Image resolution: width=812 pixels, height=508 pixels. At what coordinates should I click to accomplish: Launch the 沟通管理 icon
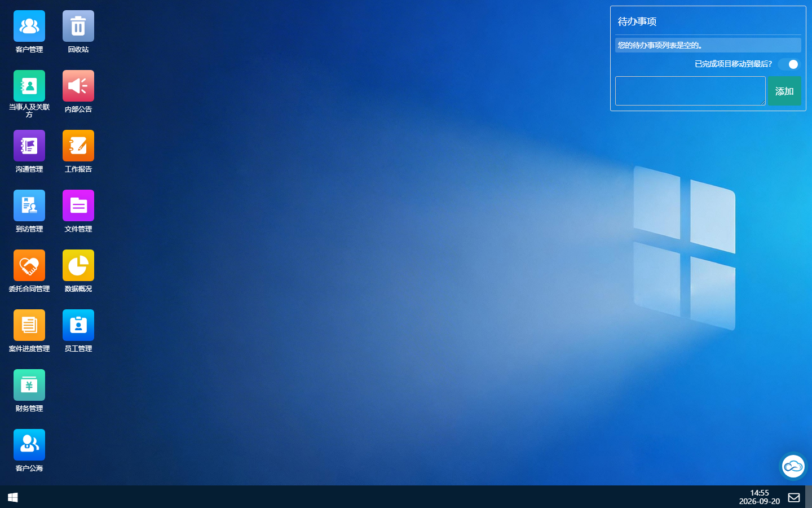(29, 146)
